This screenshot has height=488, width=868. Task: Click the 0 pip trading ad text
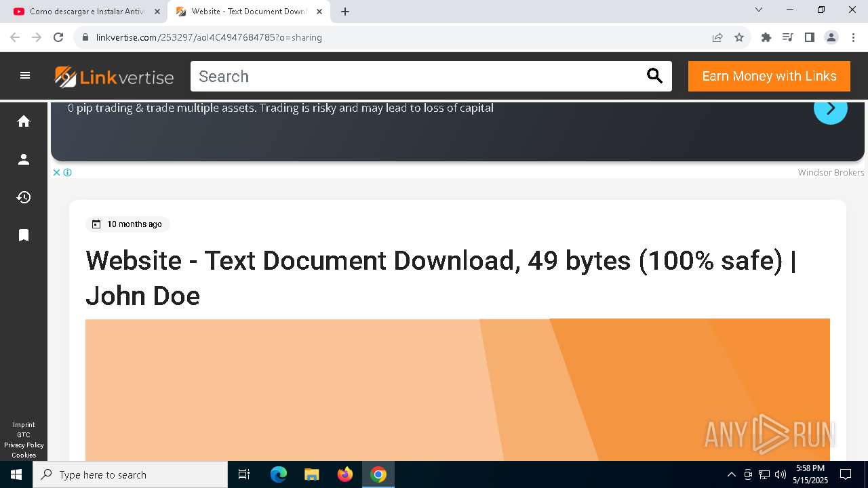281,108
